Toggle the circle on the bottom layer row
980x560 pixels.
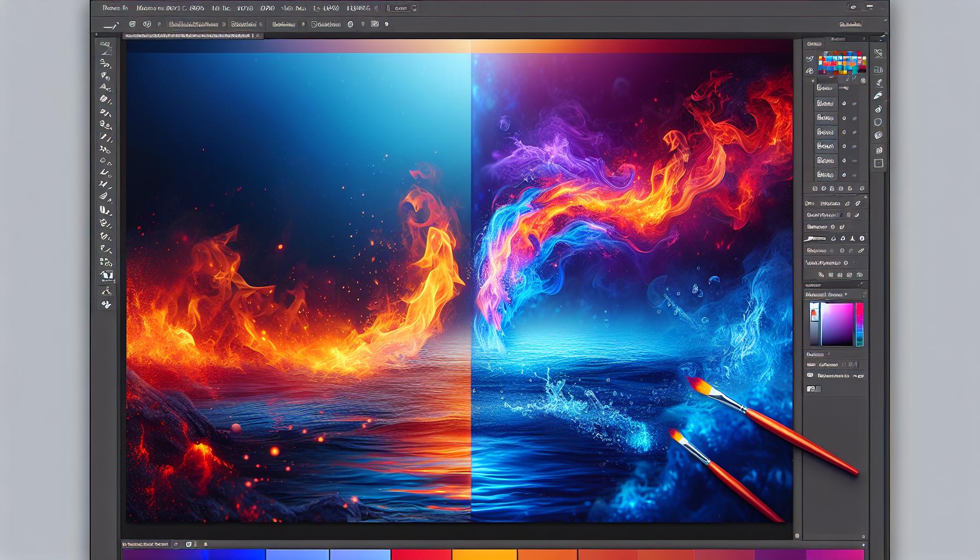tap(844, 175)
